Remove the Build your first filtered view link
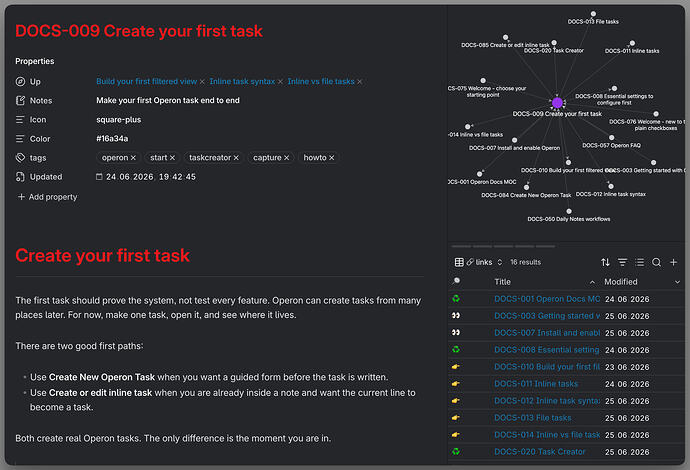This screenshot has width=690, height=470. pyautogui.click(x=202, y=82)
